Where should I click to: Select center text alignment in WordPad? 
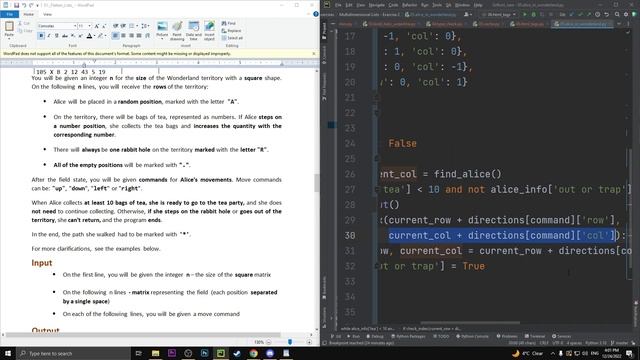click(x=124, y=36)
